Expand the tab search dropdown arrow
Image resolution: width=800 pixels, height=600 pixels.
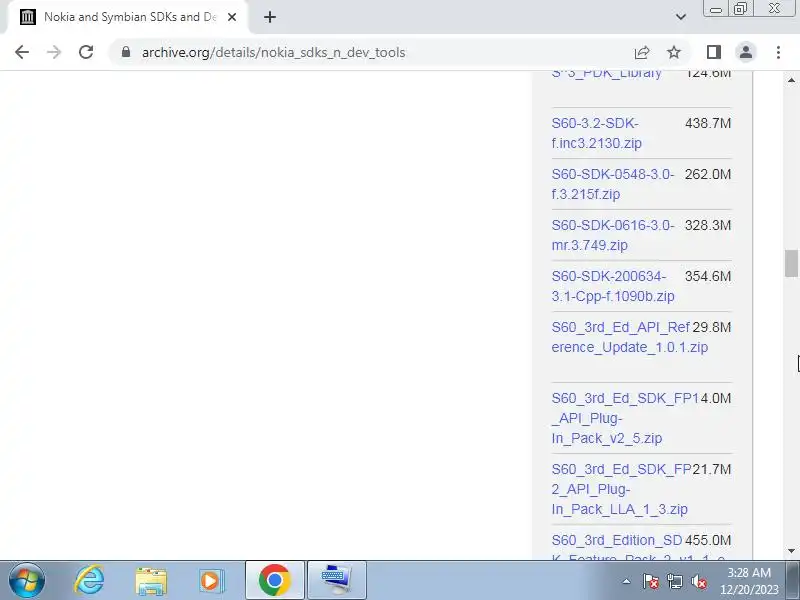(x=681, y=17)
